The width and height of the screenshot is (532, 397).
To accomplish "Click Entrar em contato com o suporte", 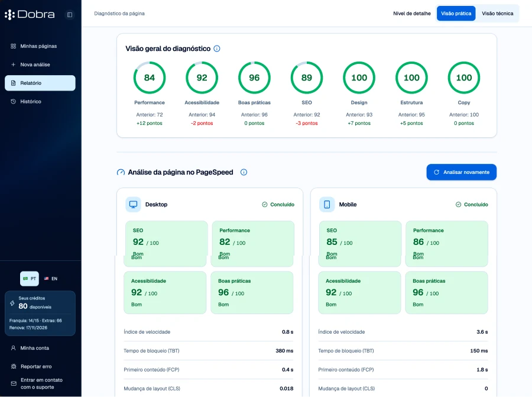I will [x=40, y=383].
